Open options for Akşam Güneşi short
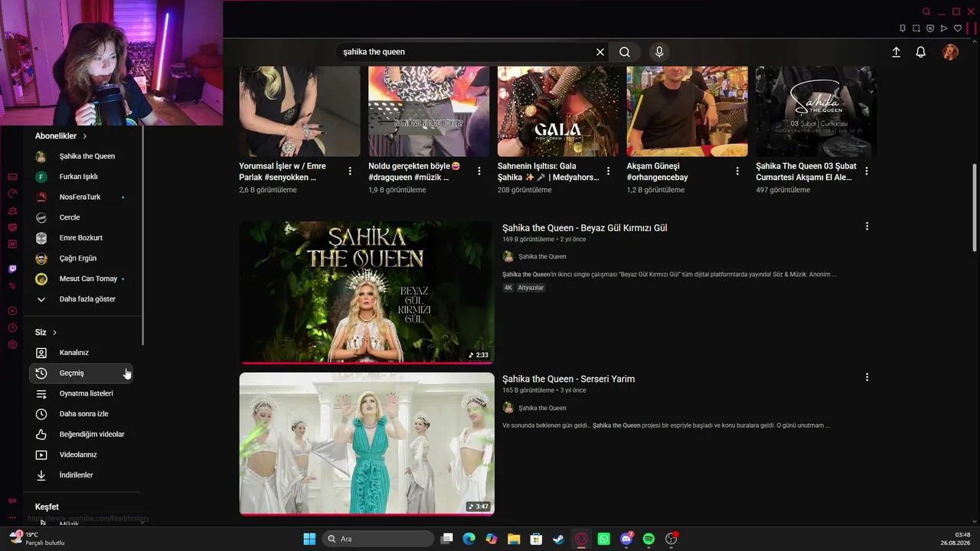The width and height of the screenshot is (980, 551). coord(737,171)
